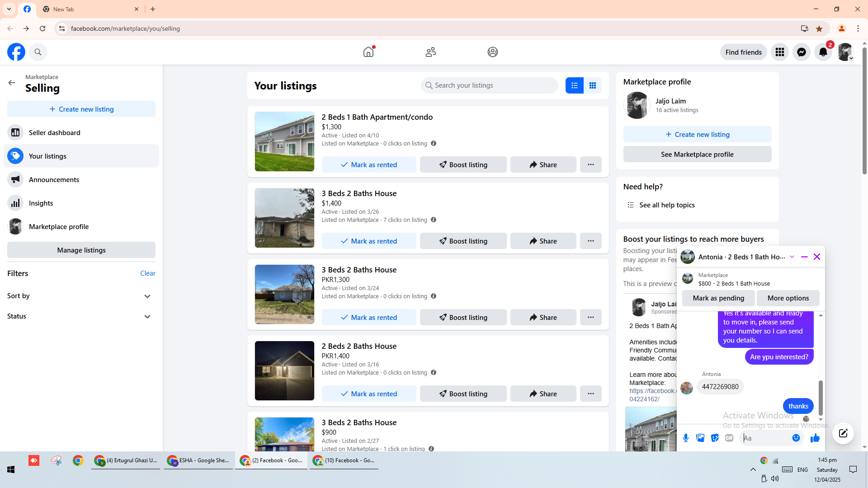
Task: Clear the listing filters
Action: tap(148, 273)
